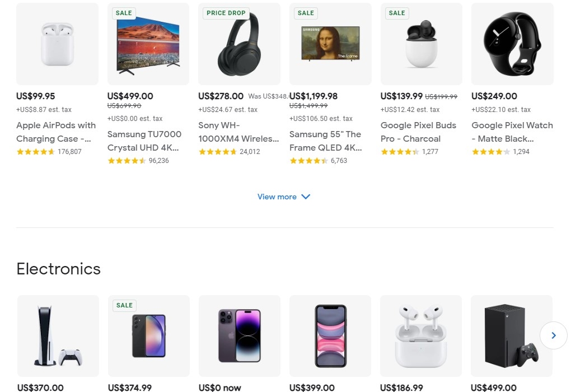Select the Google Pixel Buds Pro Charcoal product
Viewport: 571px width, 392px height.
[418, 132]
